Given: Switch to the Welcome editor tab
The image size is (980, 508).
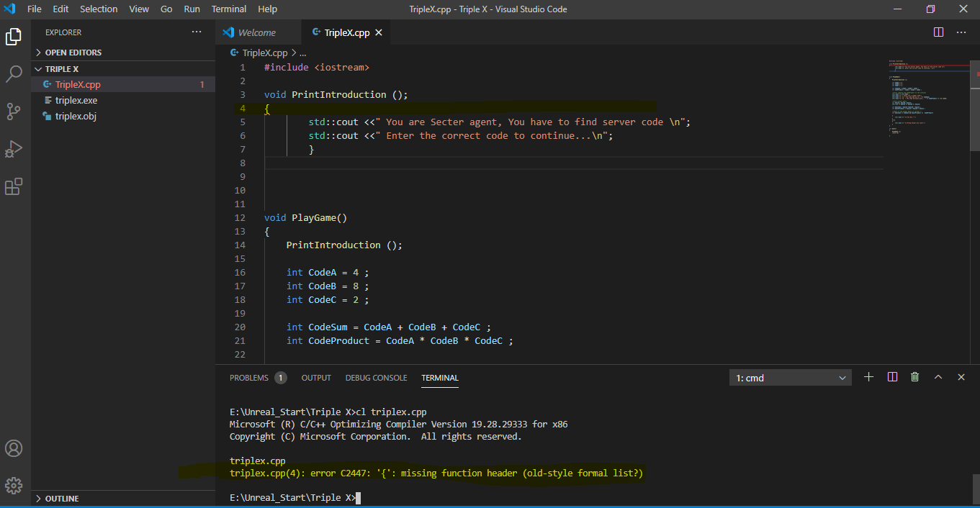Looking at the screenshot, I should pyautogui.click(x=256, y=32).
